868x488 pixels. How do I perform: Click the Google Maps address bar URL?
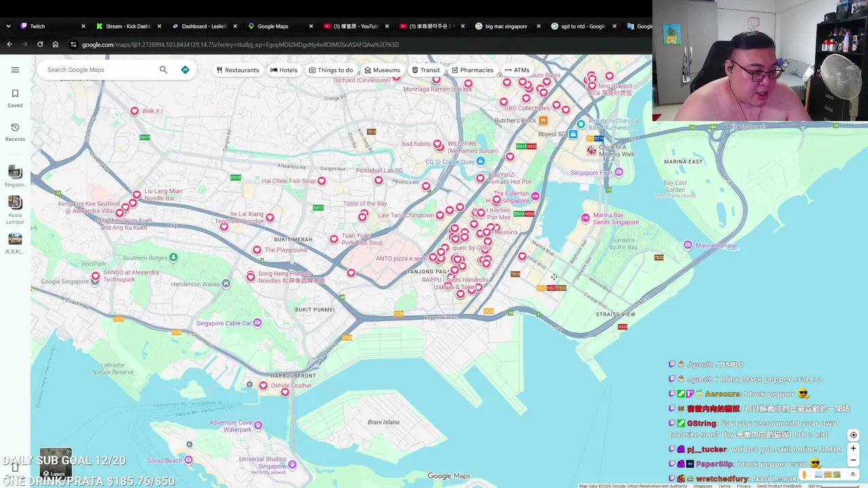coord(240,45)
